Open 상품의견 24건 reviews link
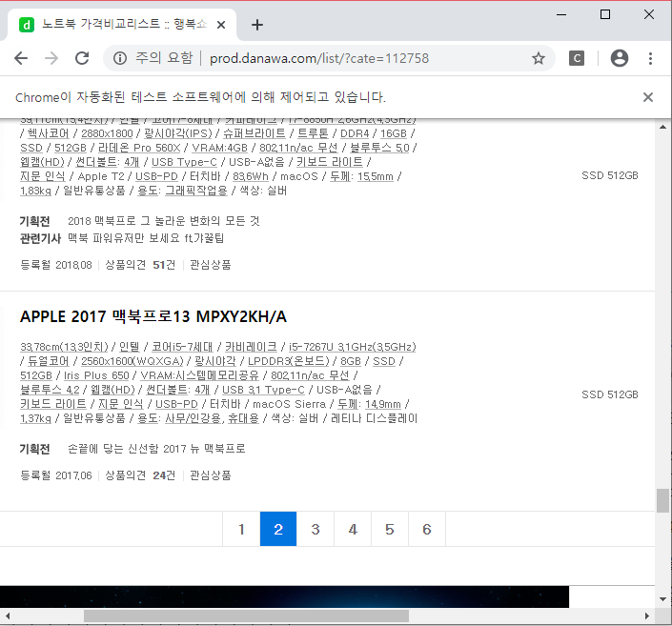672x626 pixels. point(140,475)
